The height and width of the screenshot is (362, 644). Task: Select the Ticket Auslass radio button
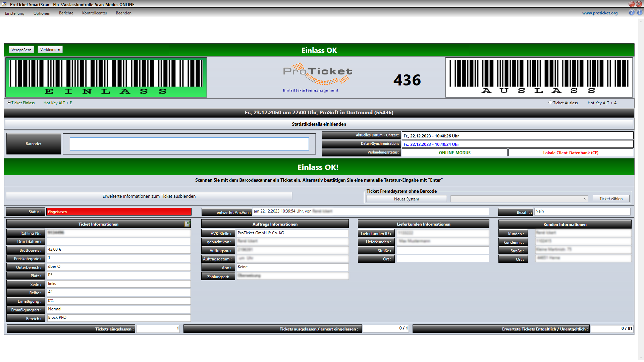pos(550,103)
